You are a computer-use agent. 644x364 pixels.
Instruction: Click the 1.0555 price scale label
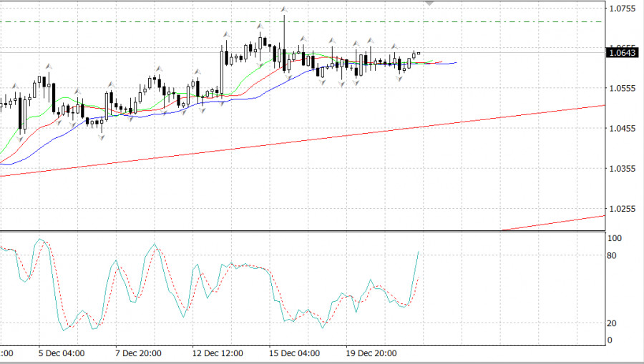tap(622, 89)
